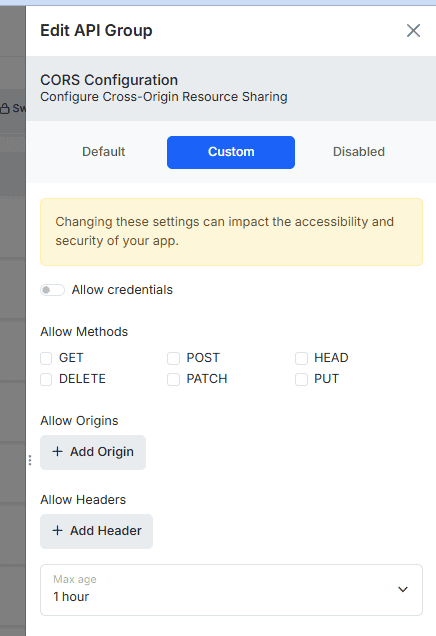Enable the PATCH method checkbox
This screenshot has height=636, width=436.
point(173,379)
